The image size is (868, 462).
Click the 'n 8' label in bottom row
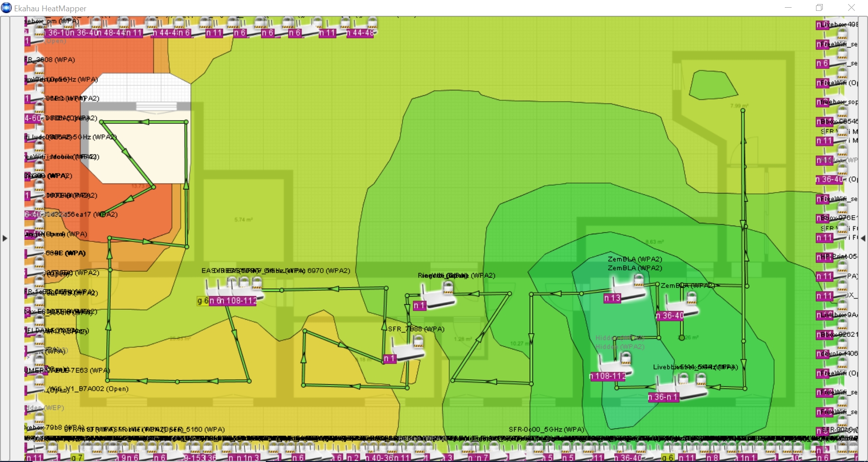713,457
